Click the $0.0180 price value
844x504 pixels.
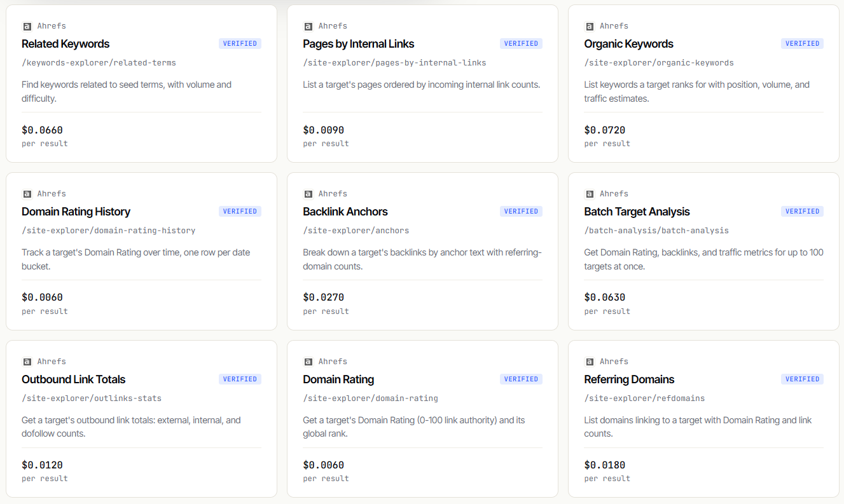pyautogui.click(x=604, y=465)
